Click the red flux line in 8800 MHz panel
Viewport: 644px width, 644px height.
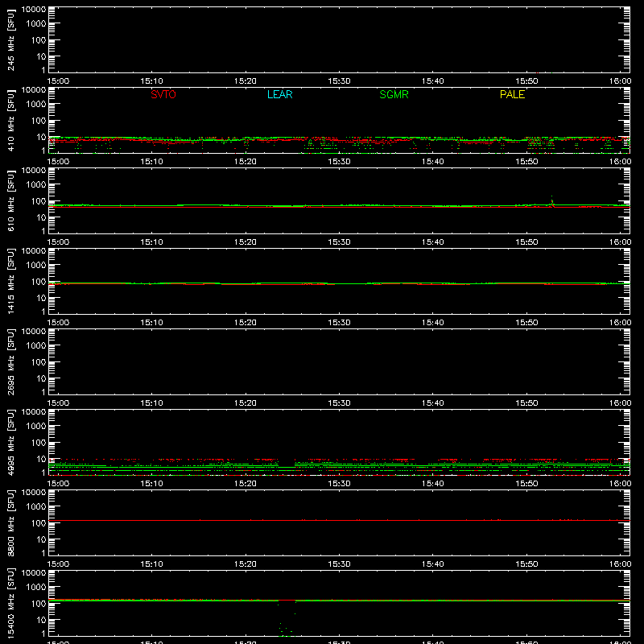click(339, 520)
